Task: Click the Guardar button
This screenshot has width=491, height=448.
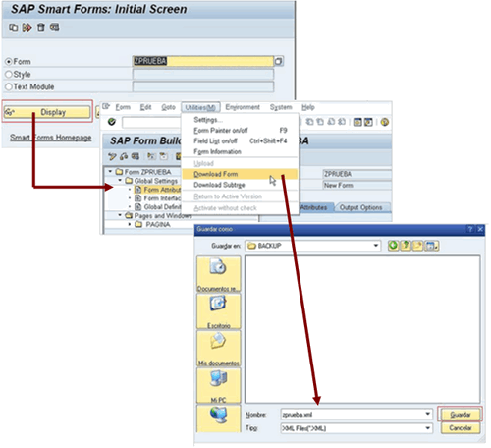Action: tap(460, 415)
